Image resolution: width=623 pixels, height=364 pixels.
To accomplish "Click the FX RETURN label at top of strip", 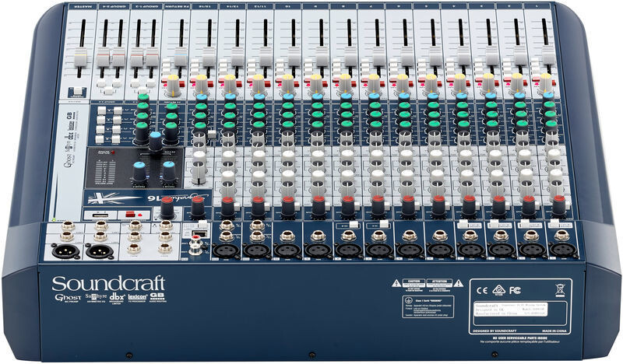I will (176, 7).
